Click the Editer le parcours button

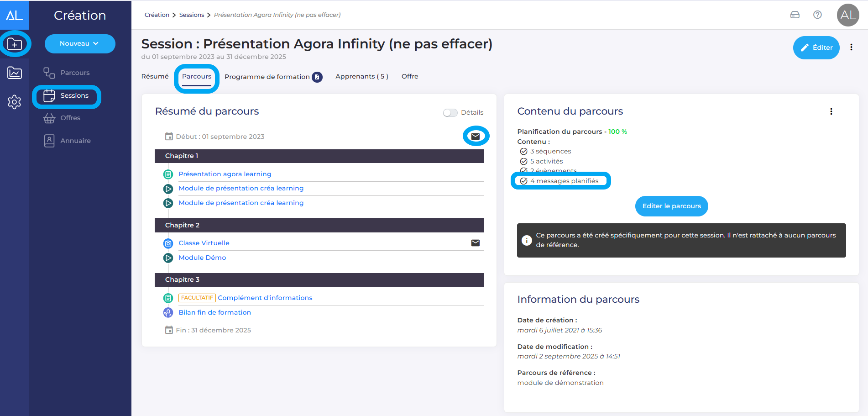671,206
